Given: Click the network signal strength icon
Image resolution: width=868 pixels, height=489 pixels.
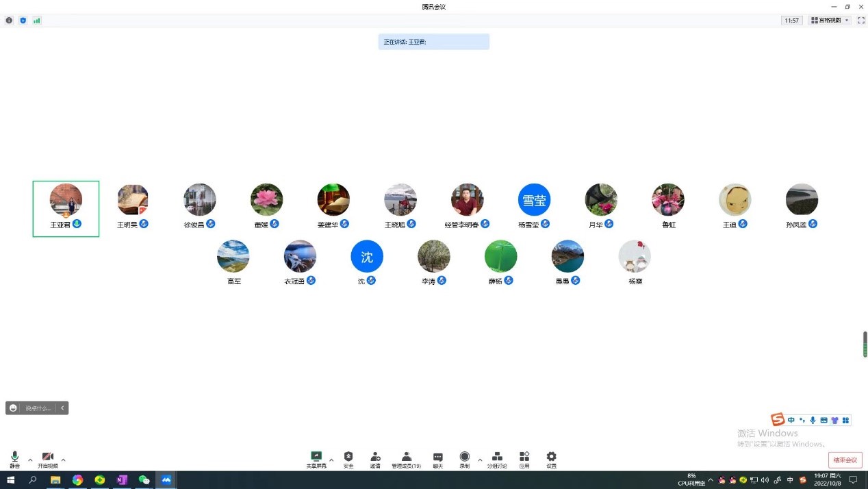Looking at the screenshot, I should pyautogui.click(x=37, y=21).
